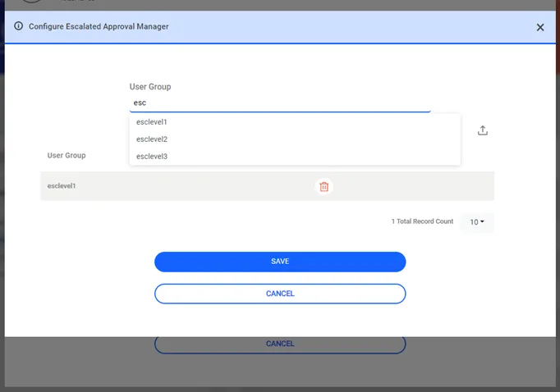This screenshot has width=560, height=392.
Task: Save the escalated approval configuration
Action: (x=280, y=262)
